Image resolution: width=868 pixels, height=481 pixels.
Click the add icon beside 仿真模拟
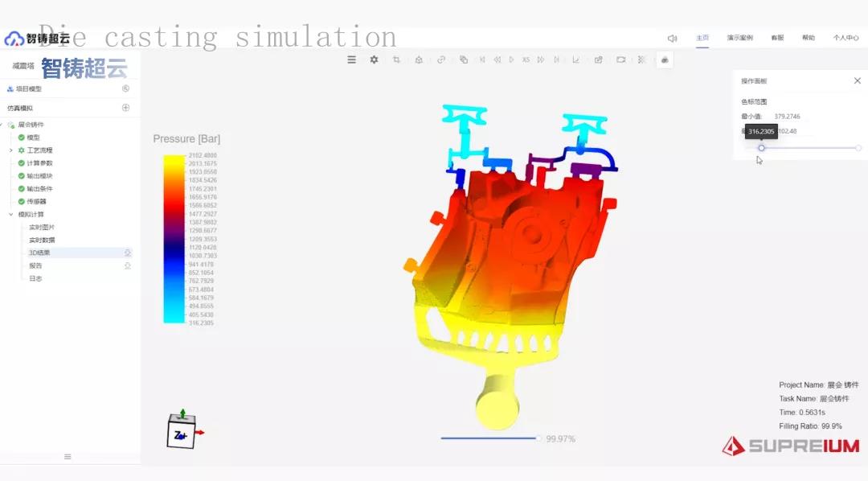[x=125, y=108]
